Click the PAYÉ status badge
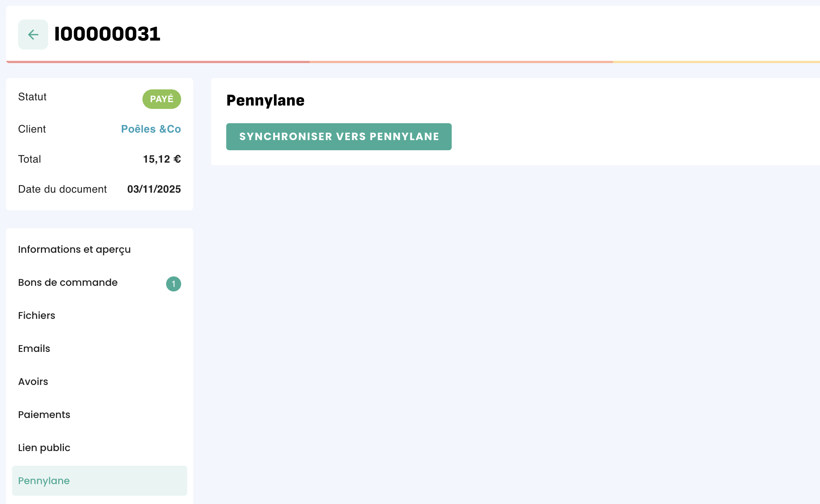This screenshot has height=504, width=820. tap(162, 99)
